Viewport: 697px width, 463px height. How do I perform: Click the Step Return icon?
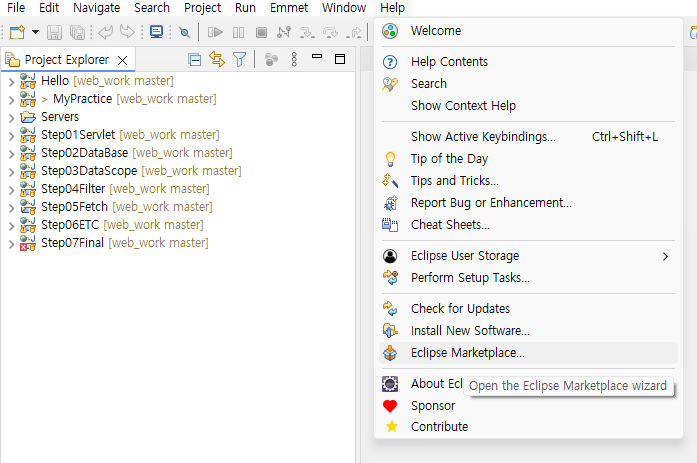click(x=354, y=32)
